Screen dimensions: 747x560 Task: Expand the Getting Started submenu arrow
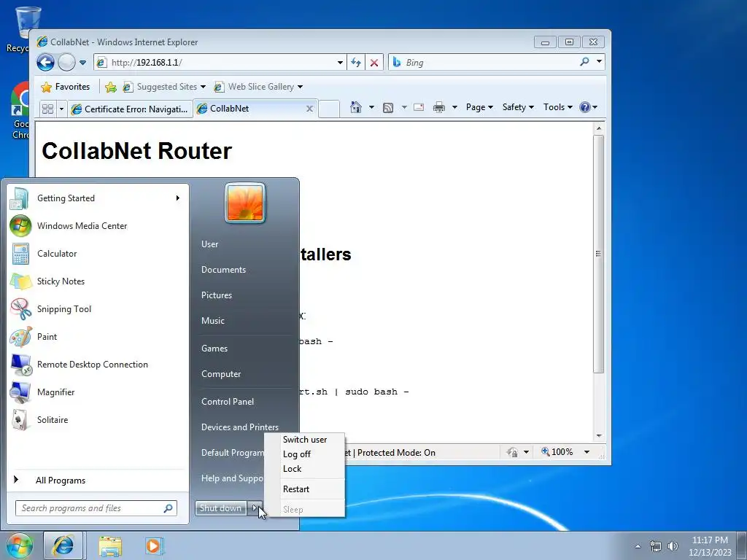[178, 198]
